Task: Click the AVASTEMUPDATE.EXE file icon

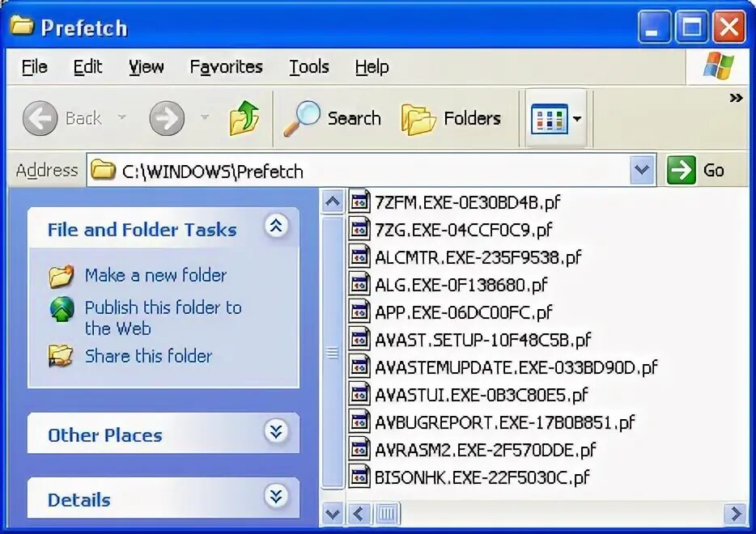Action: coord(359,367)
